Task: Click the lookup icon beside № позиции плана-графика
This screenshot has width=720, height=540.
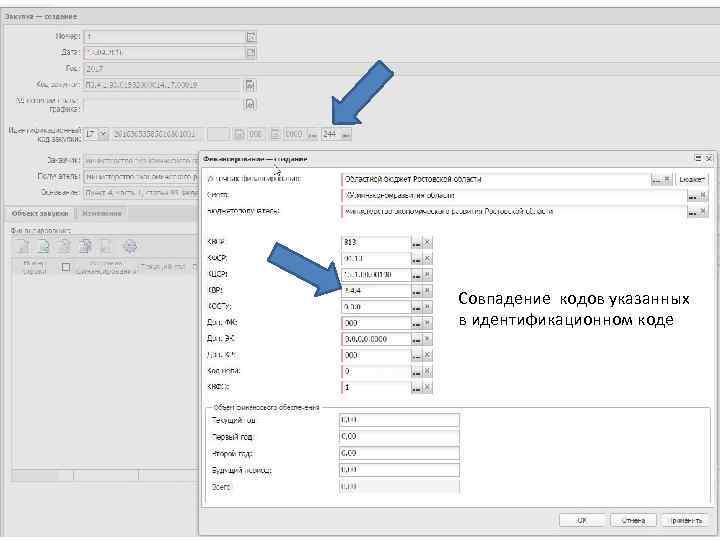Action: point(249,104)
